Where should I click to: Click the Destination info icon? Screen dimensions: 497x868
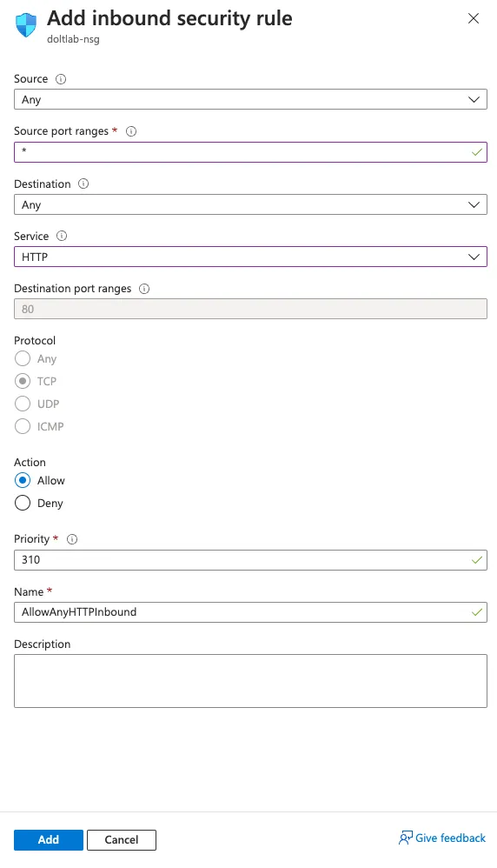click(83, 184)
